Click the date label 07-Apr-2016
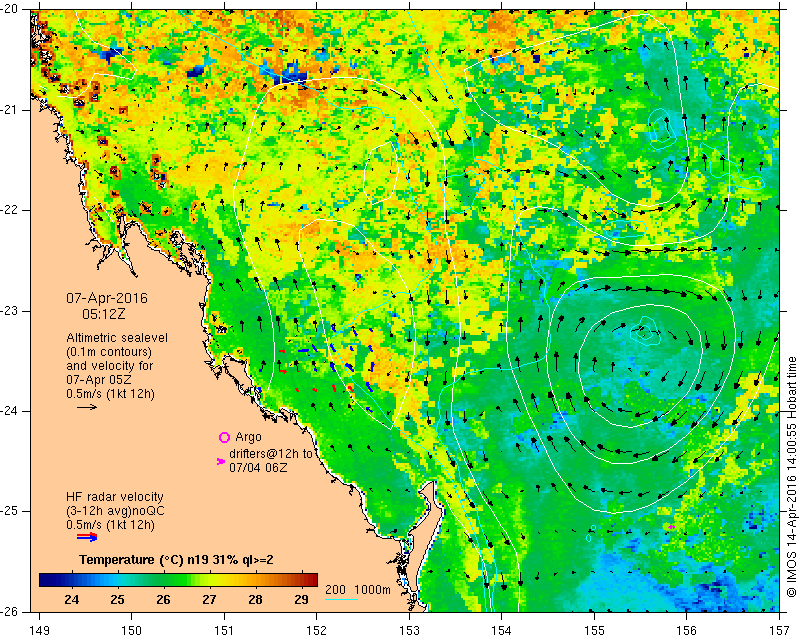The height and width of the screenshot is (640, 800). click(107, 298)
